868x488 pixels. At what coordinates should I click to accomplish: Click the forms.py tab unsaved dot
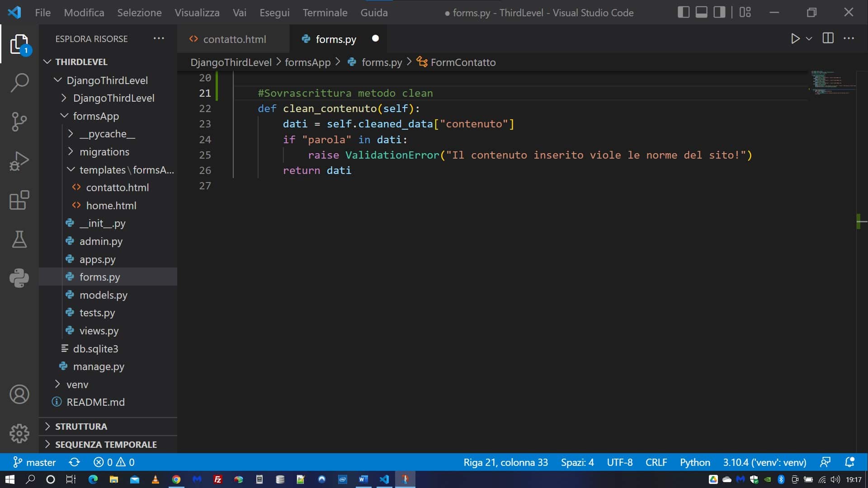click(x=375, y=38)
